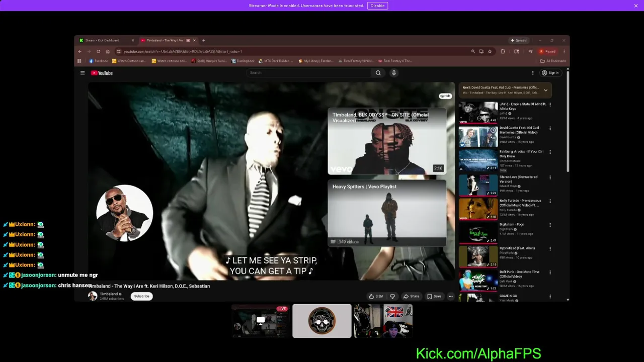644x362 pixels.
Task: Open a new browser tab with plus
Action: point(203,40)
